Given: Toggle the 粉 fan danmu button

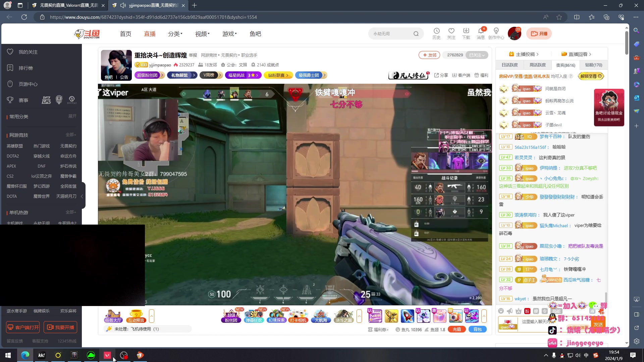Looking at the screenshot, I should 527,311.
